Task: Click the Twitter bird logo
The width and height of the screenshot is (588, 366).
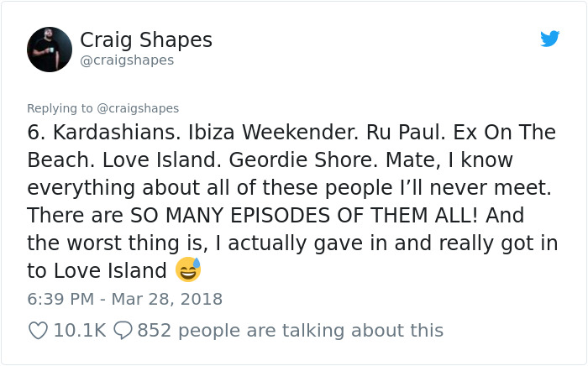Action: pos(550,39)
